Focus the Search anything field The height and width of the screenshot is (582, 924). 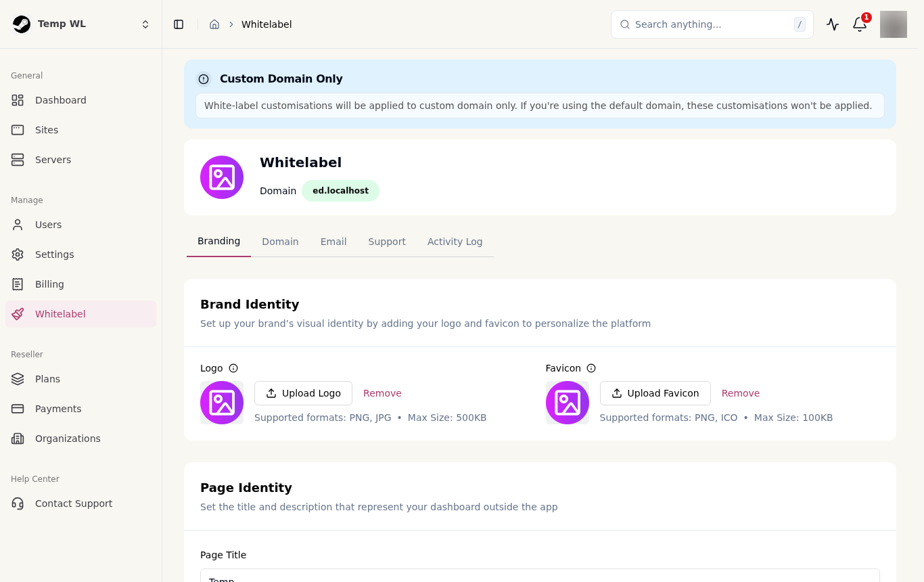pos(712,24)
